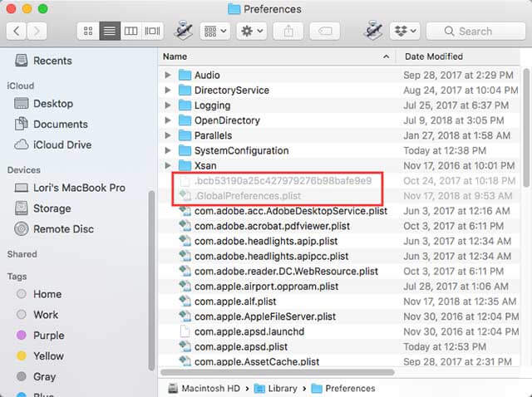532x397 pixels.
Task: Select com.adobe.acc.AdobeDesktopService.plist
Action: point(291,211)
